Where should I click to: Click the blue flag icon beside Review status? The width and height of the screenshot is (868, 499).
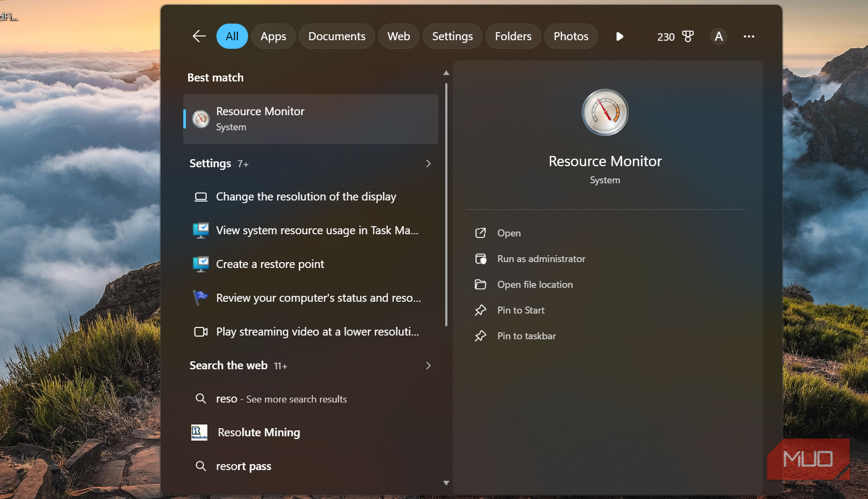click(200, 297)
